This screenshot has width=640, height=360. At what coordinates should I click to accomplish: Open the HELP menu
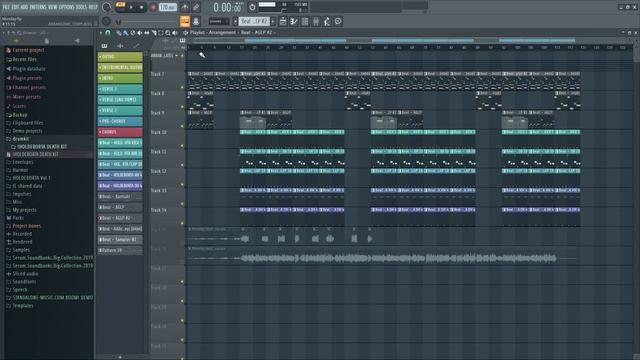tap(93, 7)
